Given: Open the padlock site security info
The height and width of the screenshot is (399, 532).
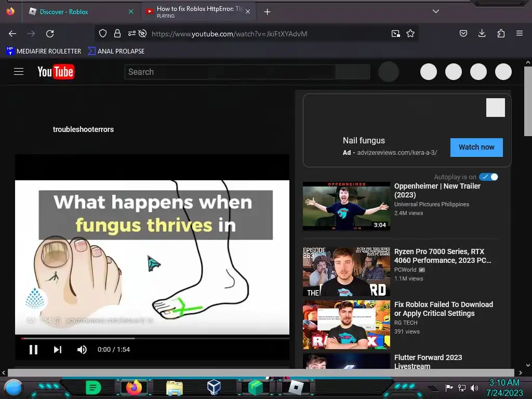Looking at the screenshot, I should click(117, 33).
